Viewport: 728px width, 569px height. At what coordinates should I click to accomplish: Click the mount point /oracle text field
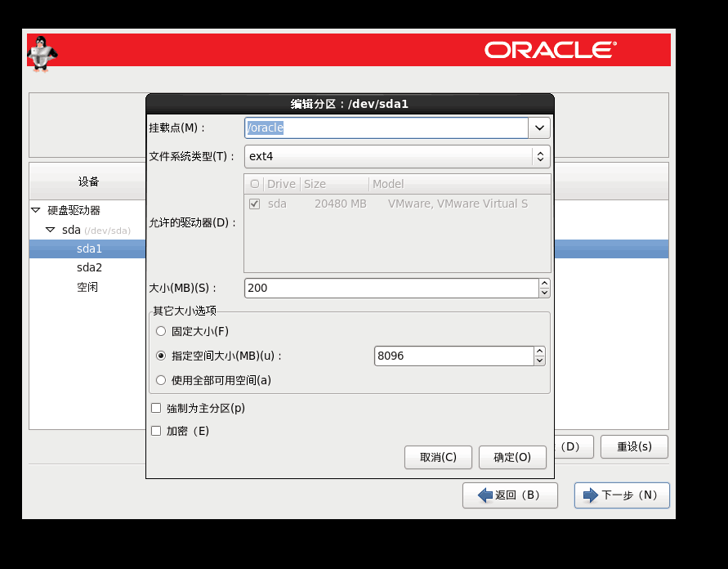tap(386, 128)
